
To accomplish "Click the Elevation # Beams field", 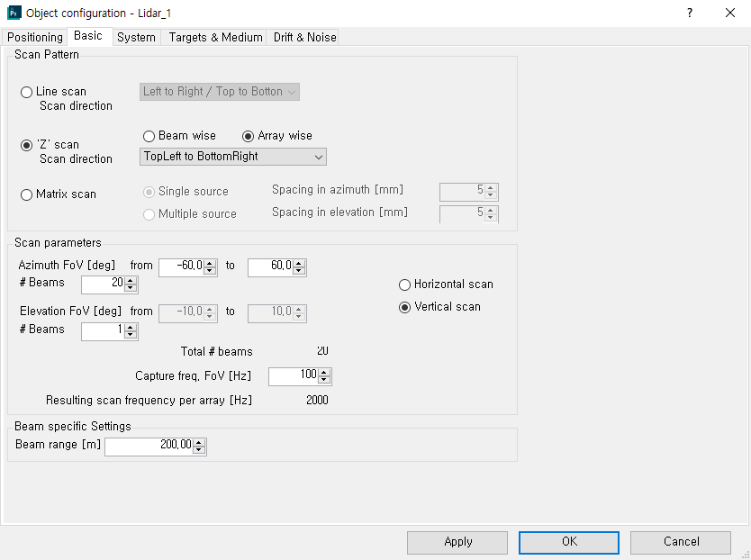I will click(x=103, y=331).
